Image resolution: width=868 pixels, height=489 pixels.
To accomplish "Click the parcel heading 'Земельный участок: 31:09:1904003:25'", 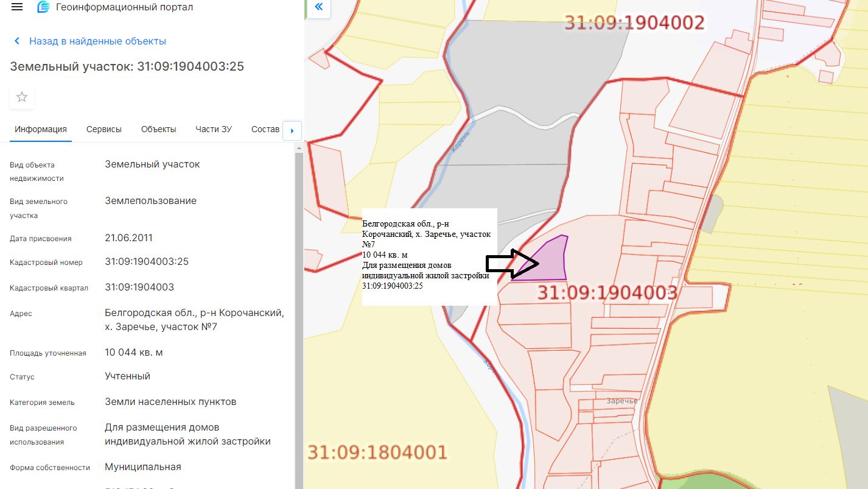I will point(127,66).
